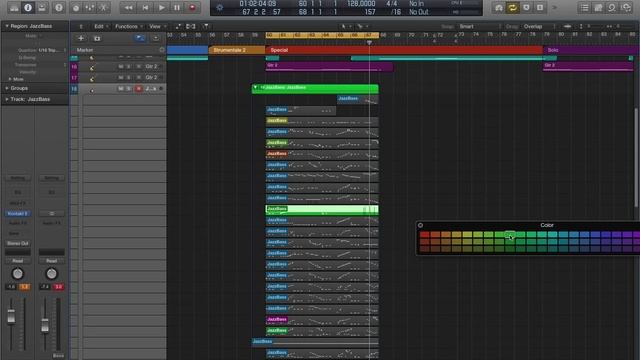Open the Mixer icon in control bar
This screenshot has width=640, height=360.
click(89, 7)
